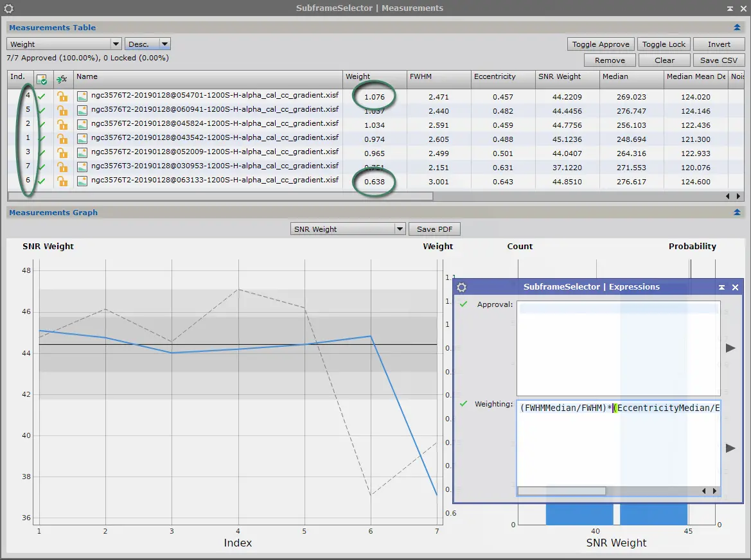The height and width of the screenshot is (560, 751).
Task: Click the gear icon in Expressions dialog
Action: click(461, 287)
